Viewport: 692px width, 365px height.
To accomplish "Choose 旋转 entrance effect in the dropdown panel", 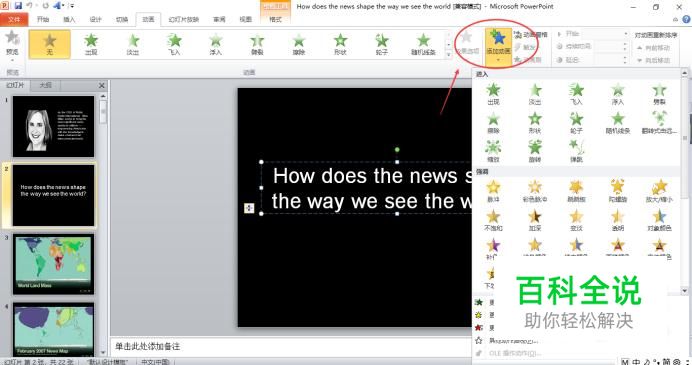I will [x=535, y=151].
